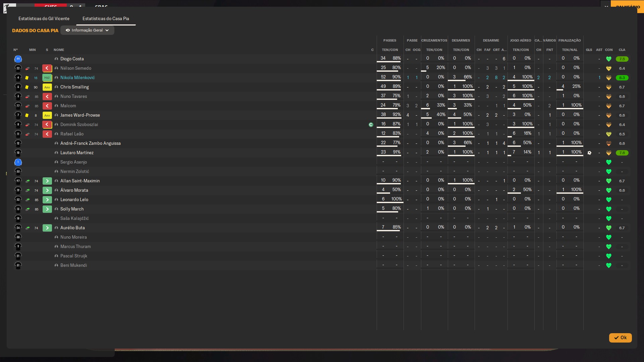This screenshot has width=644, height=362.
Task: Click the condition heart icon for Beni Mukendi
Action: click(x=608, y=265)
